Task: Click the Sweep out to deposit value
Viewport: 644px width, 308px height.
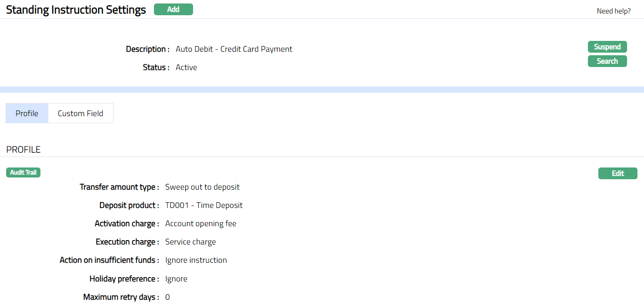Action: click(x=202, y=187)
